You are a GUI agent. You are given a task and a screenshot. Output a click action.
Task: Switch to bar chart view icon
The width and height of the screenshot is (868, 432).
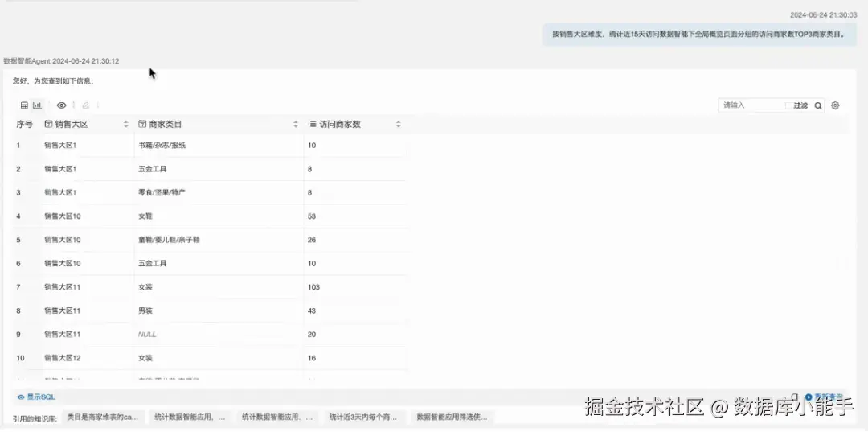37,105
